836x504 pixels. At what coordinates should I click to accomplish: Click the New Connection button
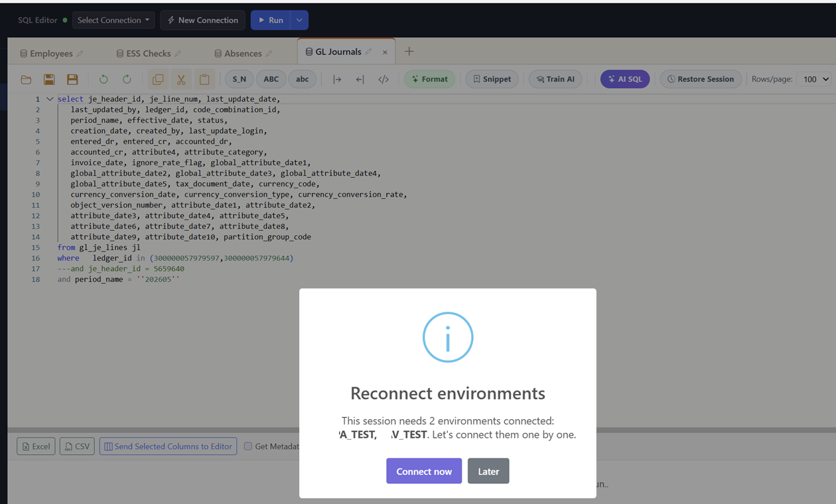[x=202, y=20]
